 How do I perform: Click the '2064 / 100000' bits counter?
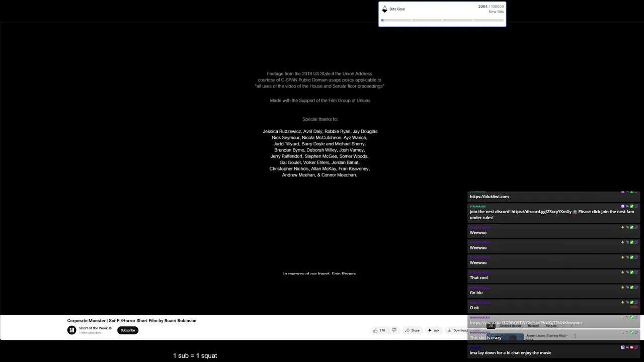[x=491, y=7]
